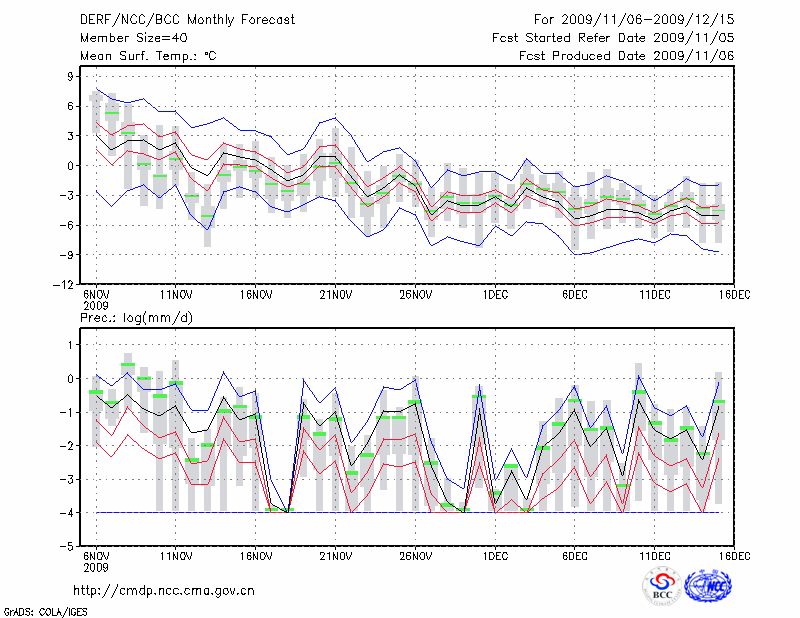The width and height of the screenshot is (800, 618).
Task: Click the -5 value on precipitation y-axis
Action: click(x=69, y=547)
